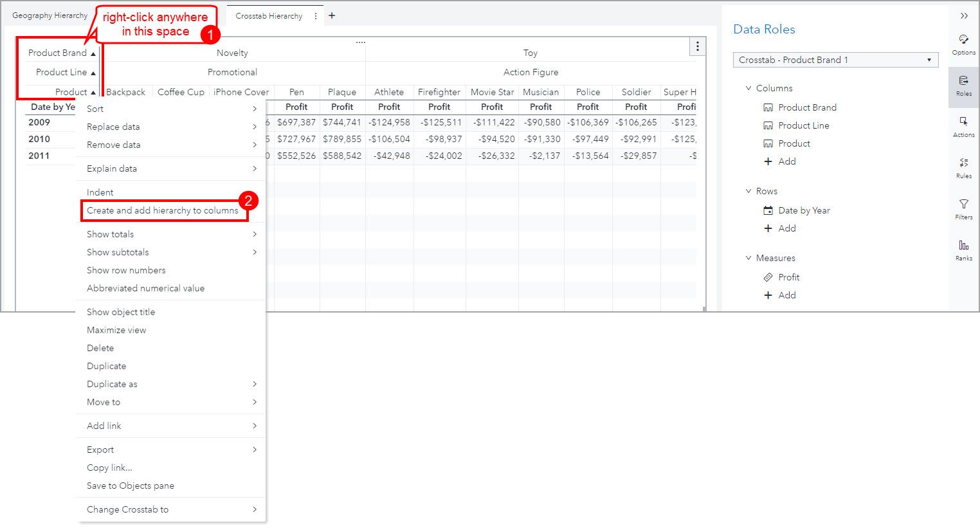Collapse the Measures section in Data Roles
Viewport: 980px width, 528px height.
tap(748, 258)
